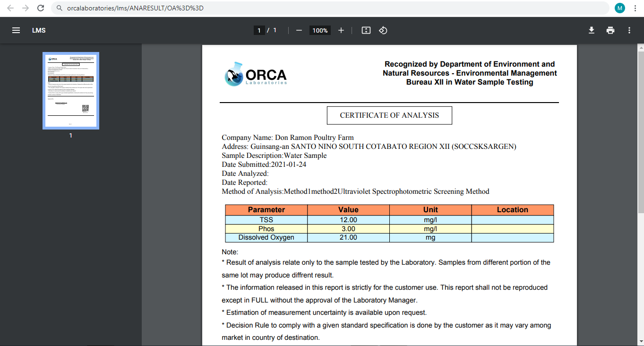Zoom out with the minus button
The height and width of the screenshot is (346, 644).
(x=299, y=30)
